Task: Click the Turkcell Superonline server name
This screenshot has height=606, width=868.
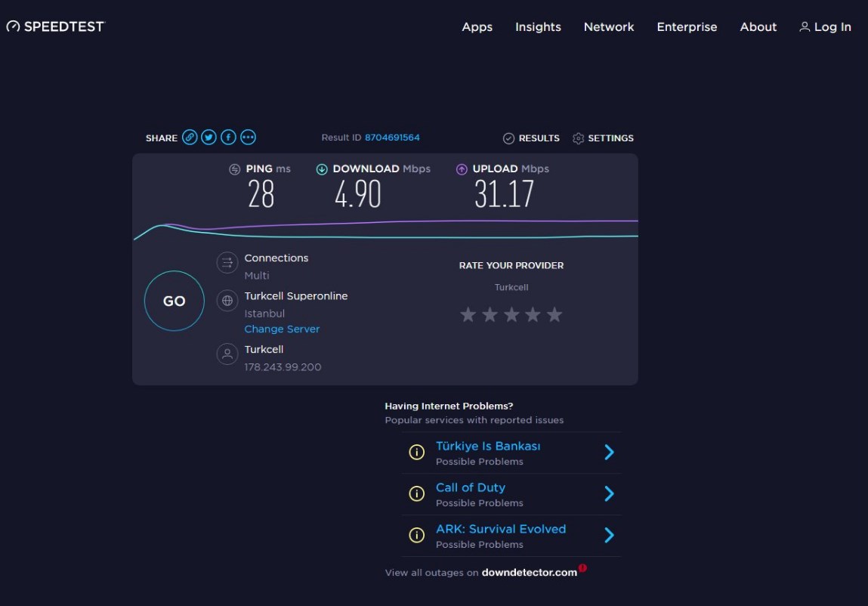Action: click(296, 295)
